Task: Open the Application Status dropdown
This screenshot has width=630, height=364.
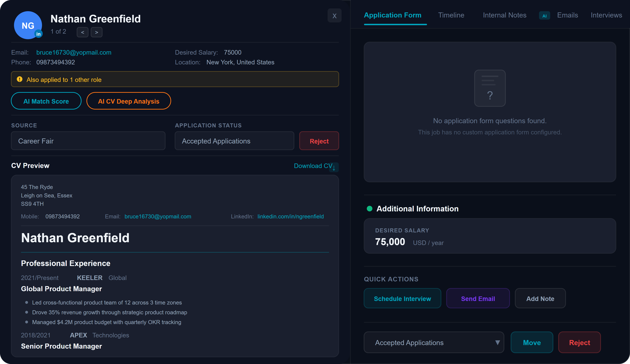Action: (234, 141)
